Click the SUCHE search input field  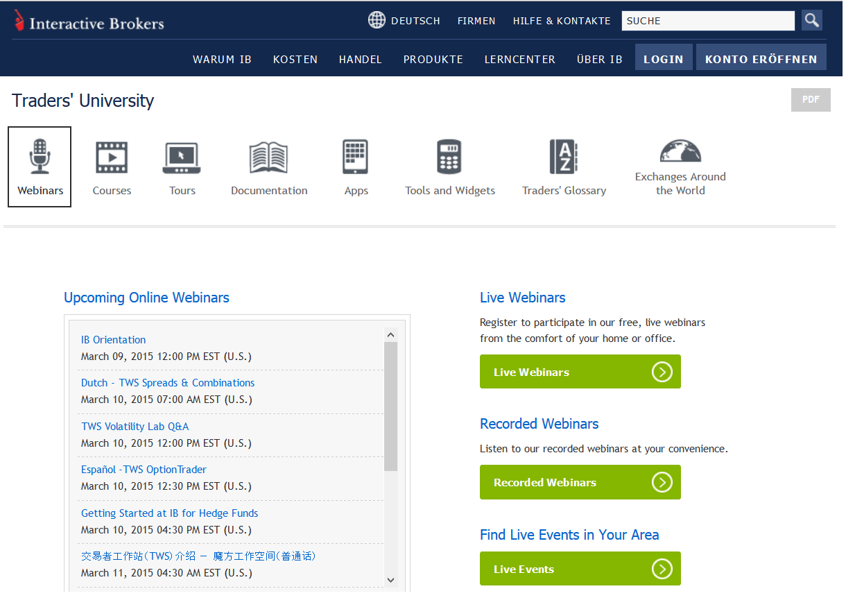coord(708,21)
